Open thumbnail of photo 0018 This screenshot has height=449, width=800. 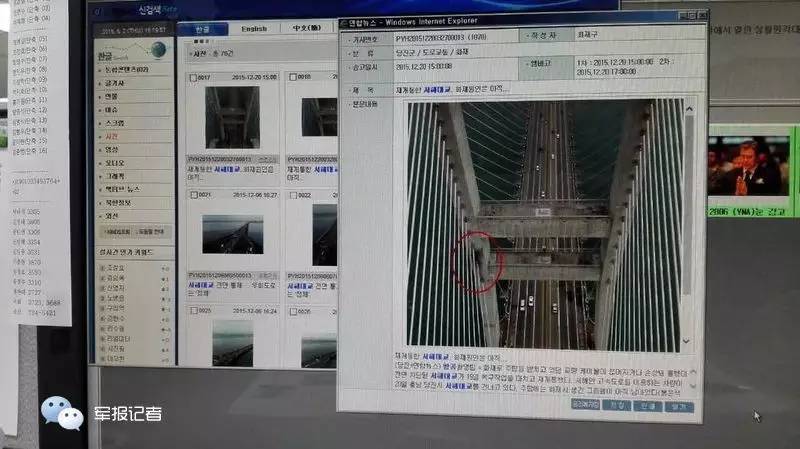[x=319, y=117]
